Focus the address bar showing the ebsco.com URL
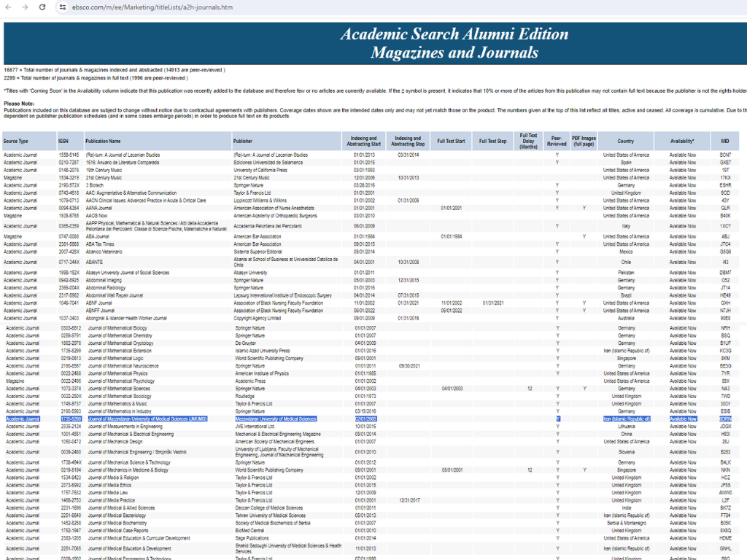The height and width of the screenshot is (560, 747). [x=152, y=7]
